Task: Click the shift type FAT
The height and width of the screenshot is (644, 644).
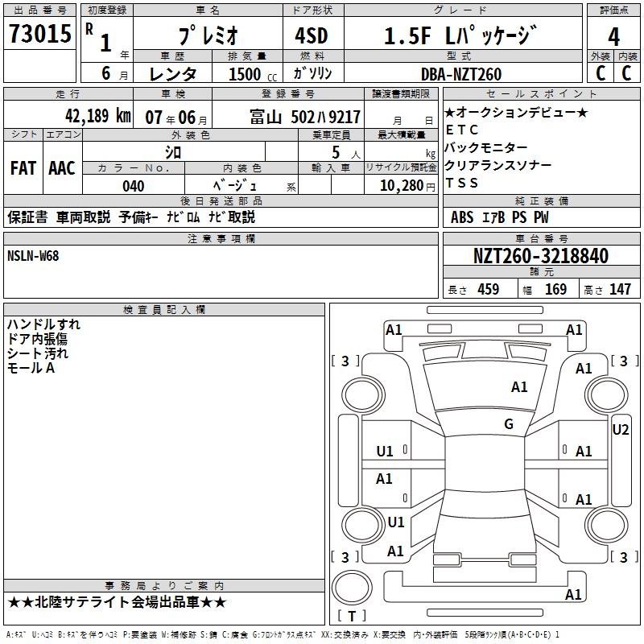Action: click(23, 168)
